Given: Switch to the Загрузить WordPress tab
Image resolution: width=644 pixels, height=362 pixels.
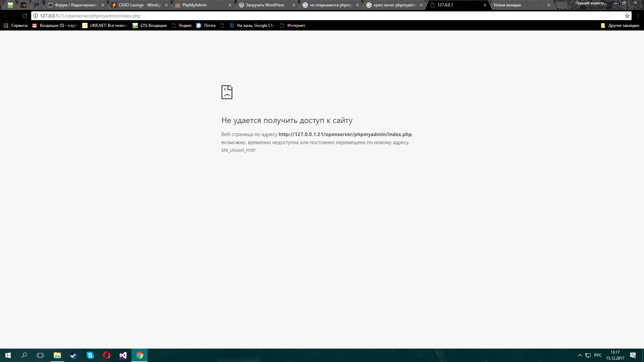Looking at the screenshot, I should click(265, 5).
